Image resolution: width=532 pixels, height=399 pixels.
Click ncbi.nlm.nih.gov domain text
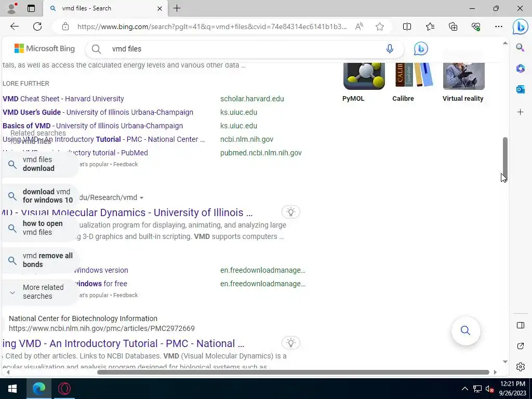pyautogui.click(x=247, y=139)
